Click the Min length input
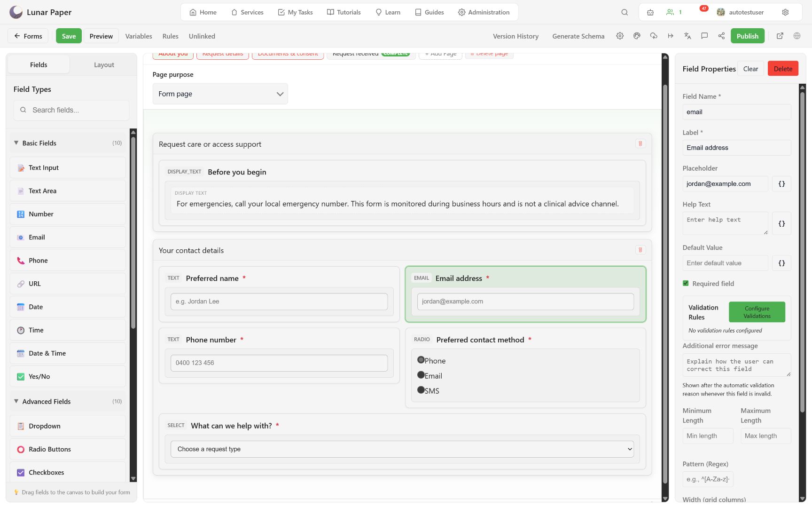The image size is (812, 508). pyautogui.click(x=708, y=436)
